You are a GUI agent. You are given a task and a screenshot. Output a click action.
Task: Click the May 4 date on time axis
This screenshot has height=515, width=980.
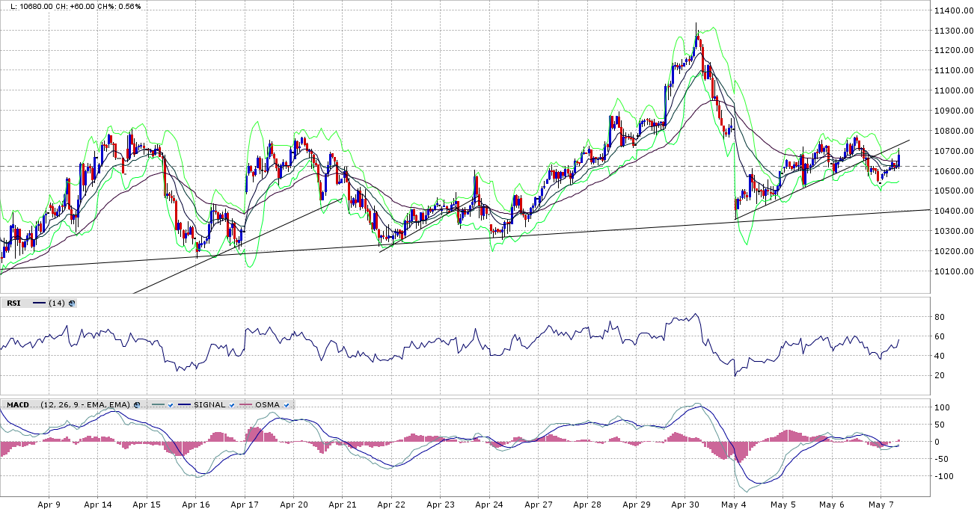tap(734, 505)
